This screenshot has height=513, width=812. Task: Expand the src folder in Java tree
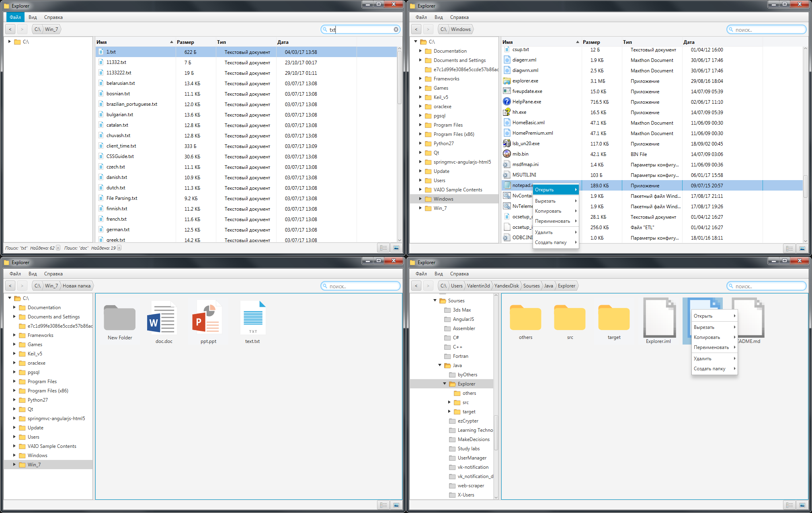coord(449,402)
